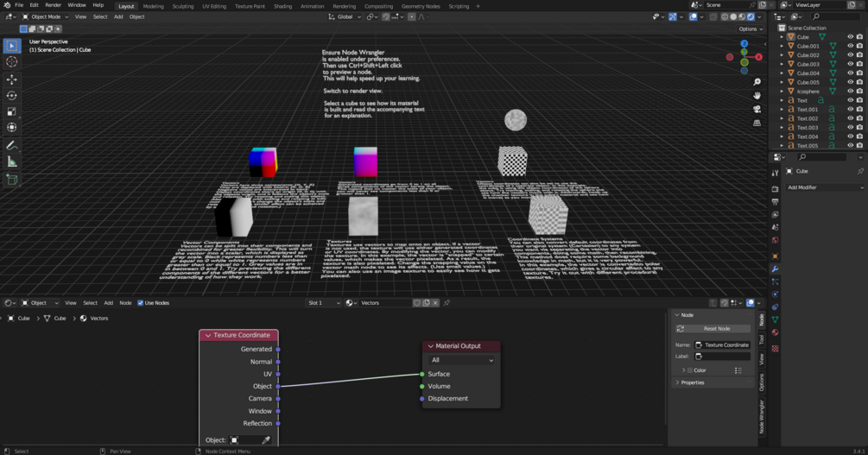
Task: Uncheck the Use Nodes checkbox
Action: pos(140,303)
